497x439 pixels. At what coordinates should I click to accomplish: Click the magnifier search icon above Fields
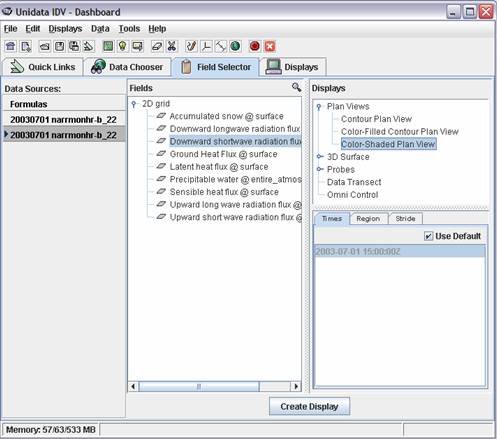[x=296, y=87]
